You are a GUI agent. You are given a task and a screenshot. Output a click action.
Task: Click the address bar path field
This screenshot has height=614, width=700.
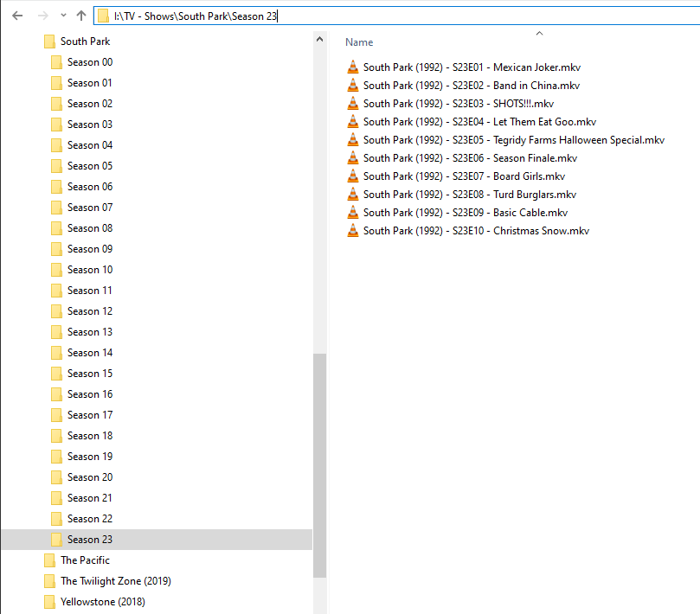[397, 16]
